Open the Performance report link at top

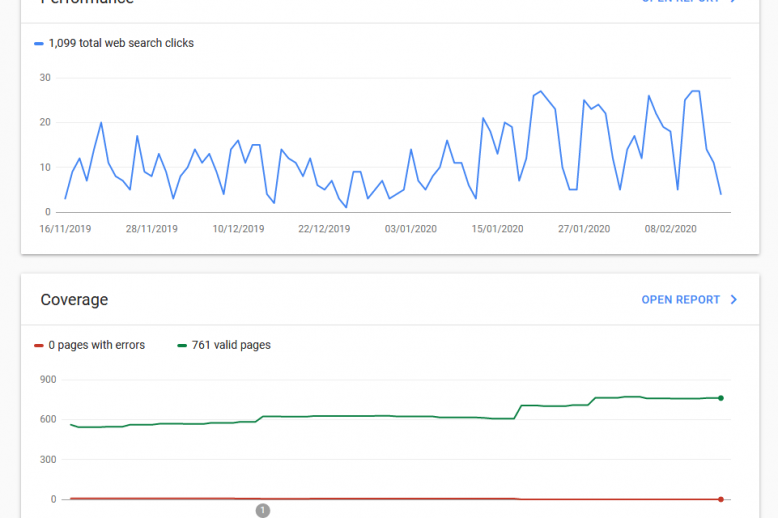coord(680,2)
